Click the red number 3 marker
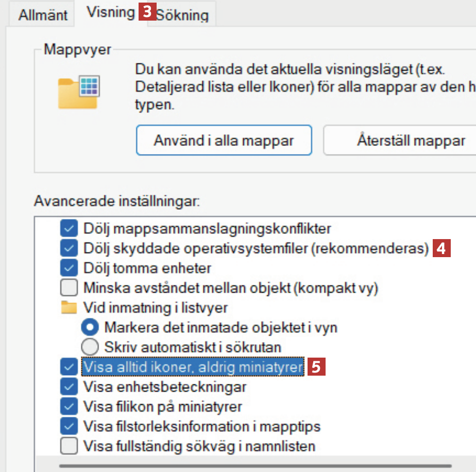 pos(146,12)
